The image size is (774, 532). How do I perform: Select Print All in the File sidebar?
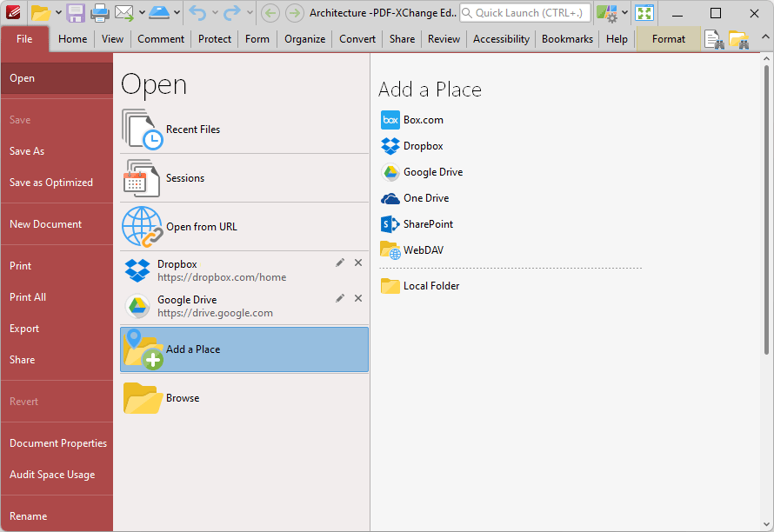point(57,297)
